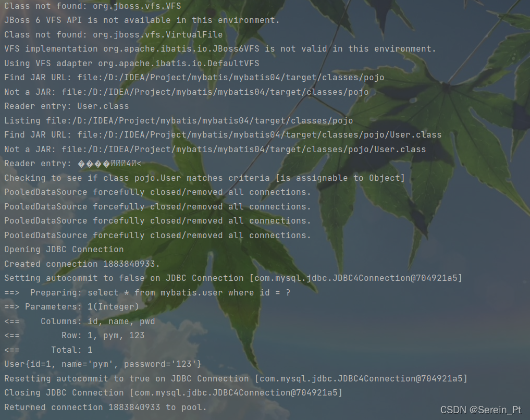Click the 'JBoss 6 VFS API' message line

[x=142, y=20]
